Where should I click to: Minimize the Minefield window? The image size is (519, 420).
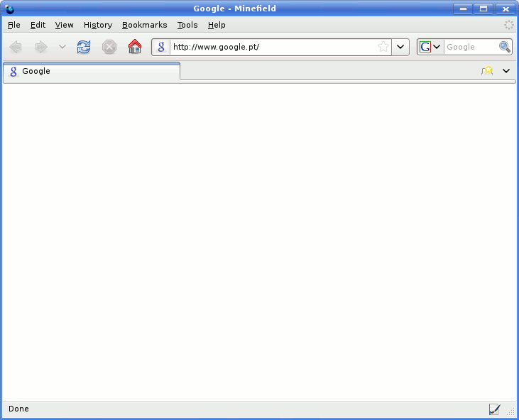pos(463,9)
